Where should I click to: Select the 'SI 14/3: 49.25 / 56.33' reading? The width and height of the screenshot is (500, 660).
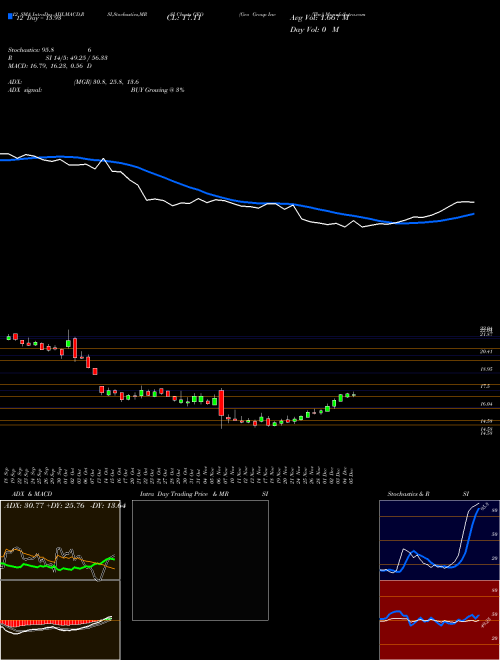77,58
